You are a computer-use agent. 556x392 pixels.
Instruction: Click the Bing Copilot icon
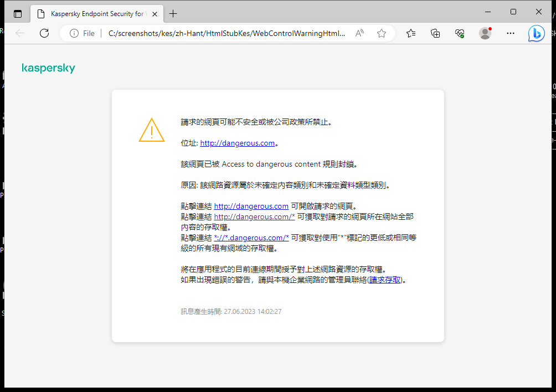536,33
